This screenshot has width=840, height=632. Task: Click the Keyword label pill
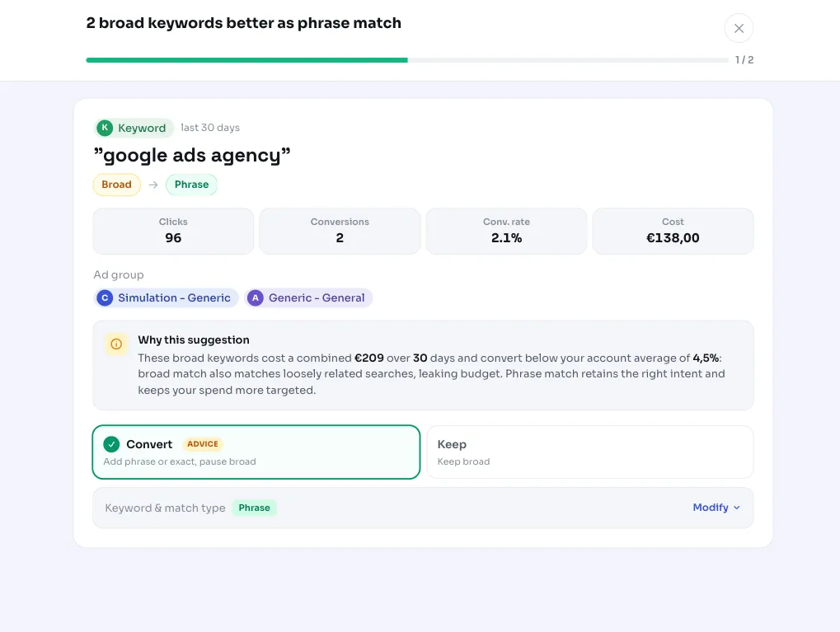tap(134, 128)
